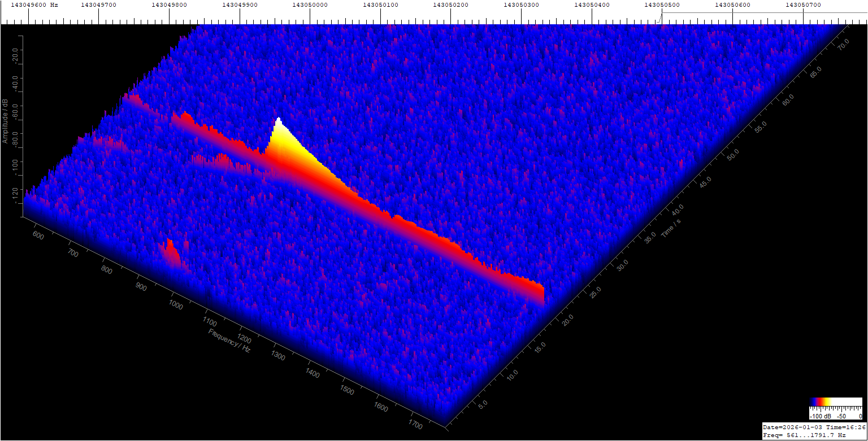
Task: Click the 143050000 frequency scale label
Action: pyautogui.click(x=310, y=5)
